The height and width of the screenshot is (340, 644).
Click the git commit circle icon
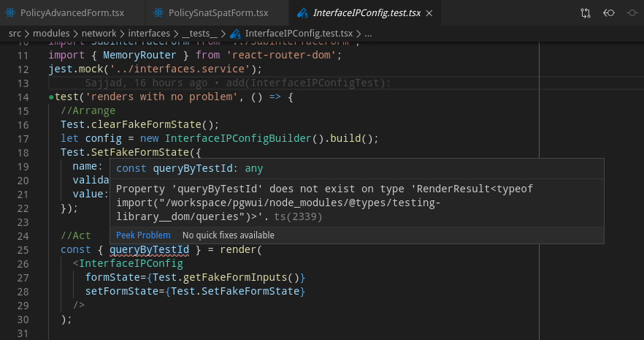(x=632, y=13)
